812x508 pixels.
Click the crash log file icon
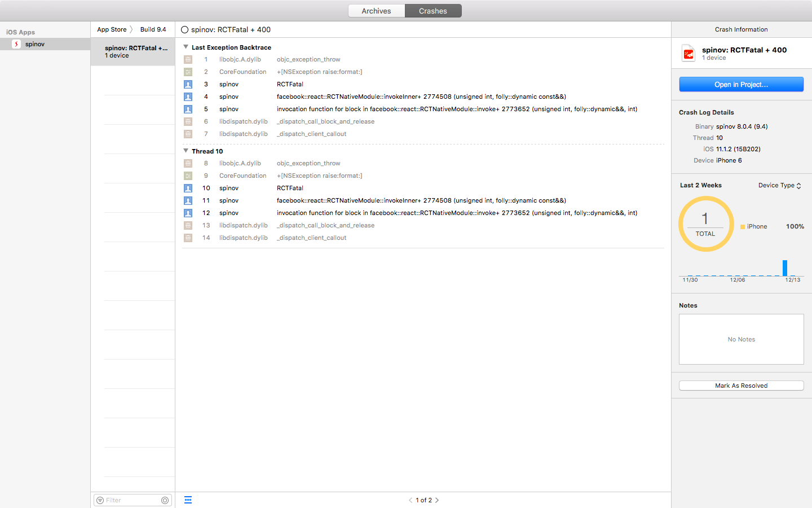pos(689,53)
